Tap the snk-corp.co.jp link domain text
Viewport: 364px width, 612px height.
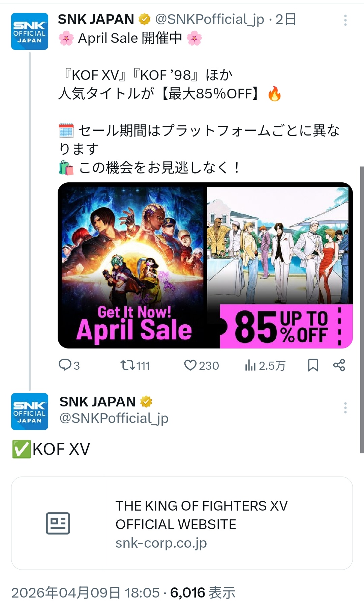coord(161,543)
